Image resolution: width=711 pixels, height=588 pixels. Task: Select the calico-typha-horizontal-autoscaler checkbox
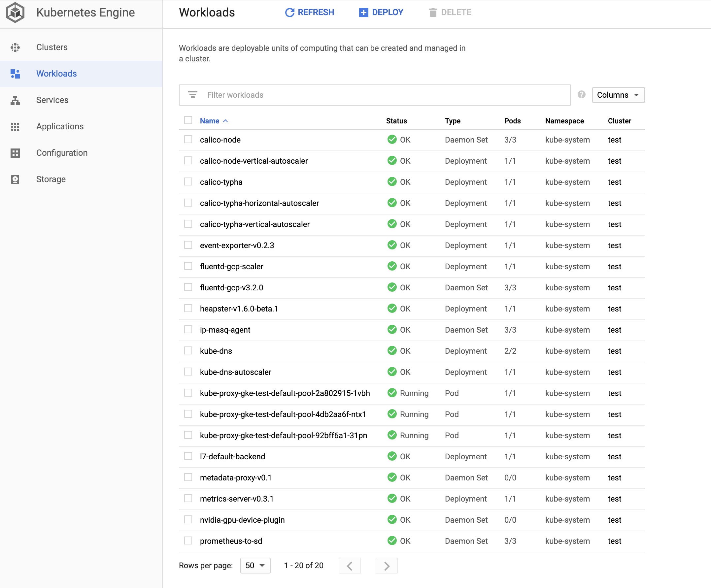tap(188, 203)
